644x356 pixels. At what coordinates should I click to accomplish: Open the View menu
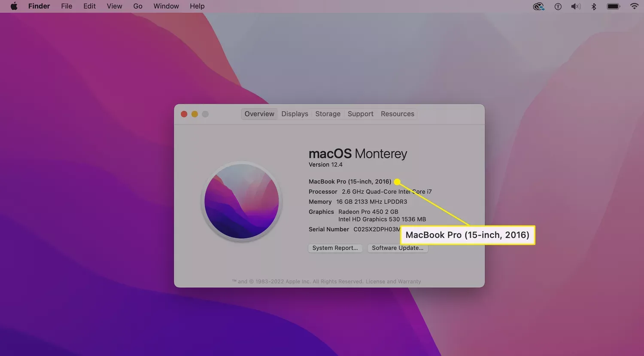114,6
